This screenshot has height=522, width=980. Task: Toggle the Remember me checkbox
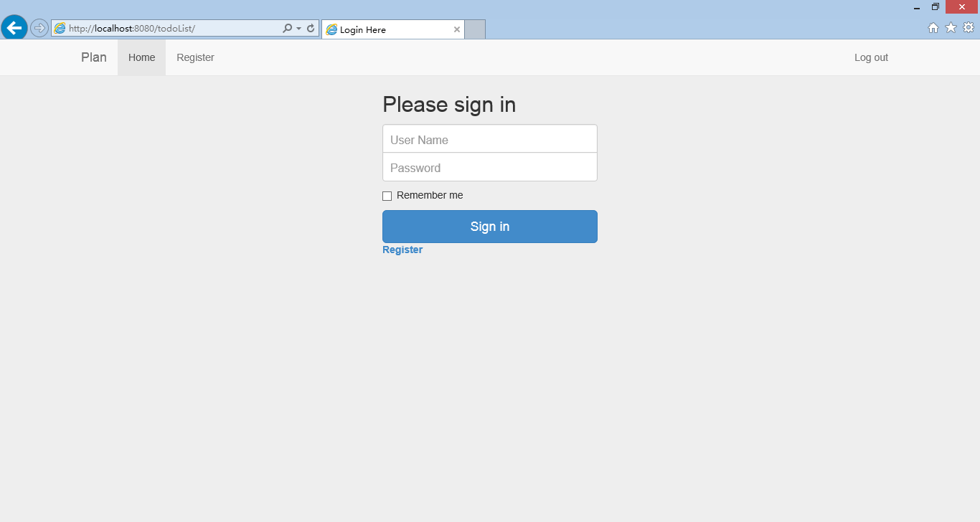pos(387,196)
